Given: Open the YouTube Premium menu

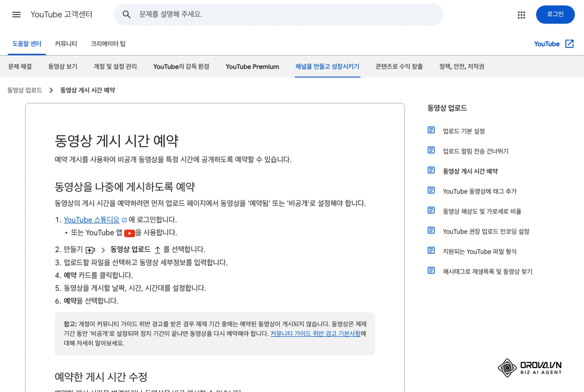Looking at the screenshot, I should 252,66.
